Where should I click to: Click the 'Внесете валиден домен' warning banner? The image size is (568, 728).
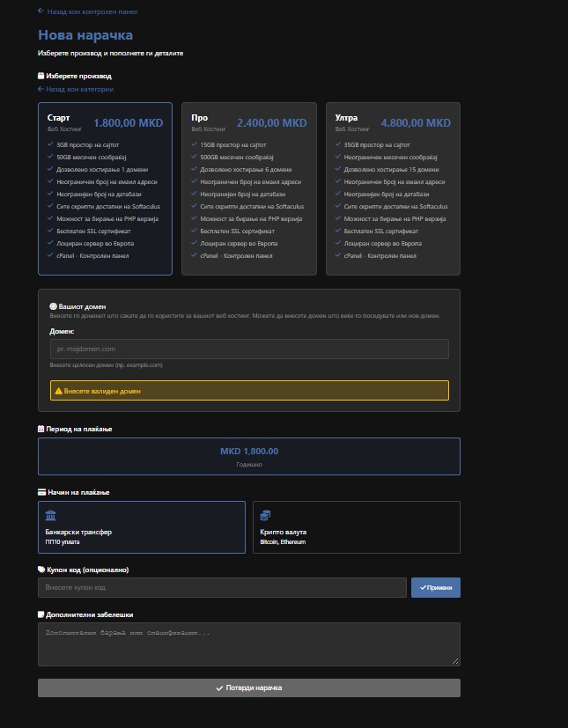(x=249, y=391)
